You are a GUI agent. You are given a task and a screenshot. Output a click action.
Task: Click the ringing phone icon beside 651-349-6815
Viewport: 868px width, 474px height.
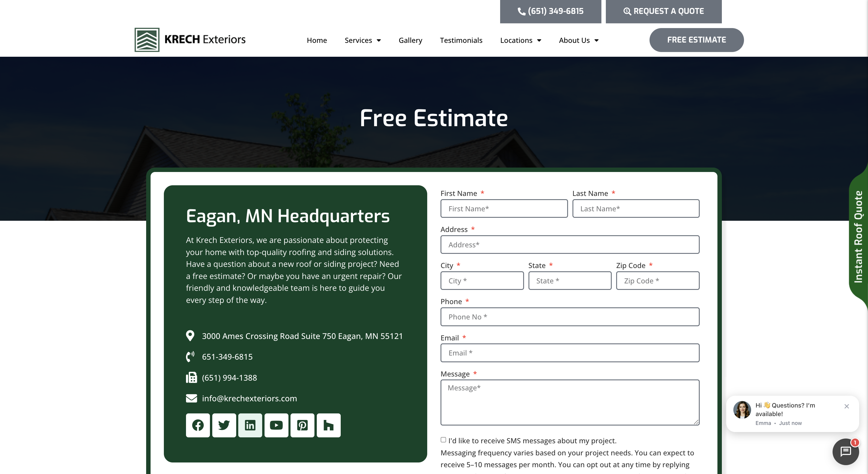coord(190,357)
